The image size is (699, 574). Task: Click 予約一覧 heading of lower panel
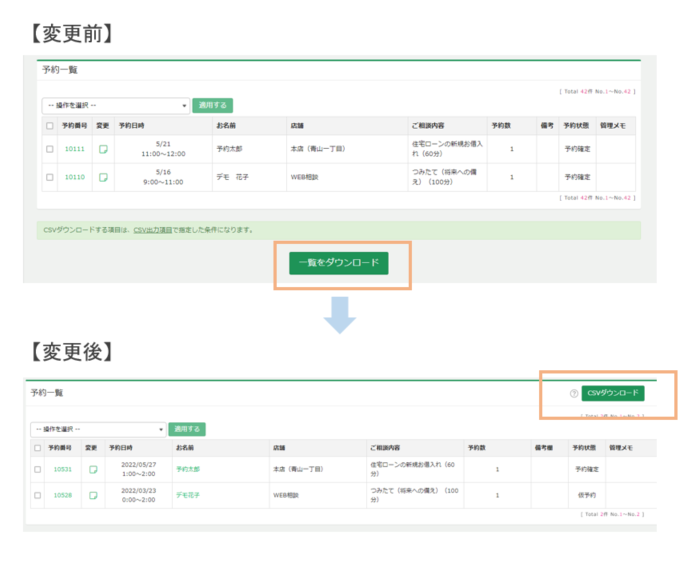47,393
